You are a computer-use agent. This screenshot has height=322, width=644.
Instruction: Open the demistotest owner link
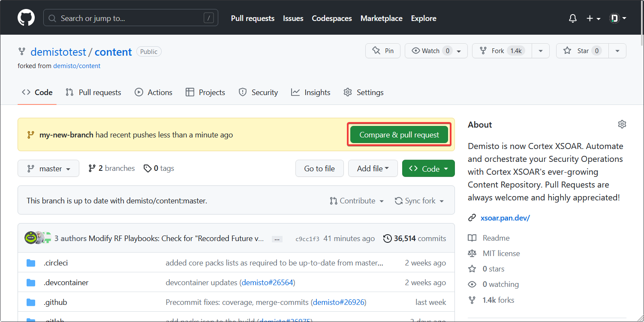[x=58, y=52]
